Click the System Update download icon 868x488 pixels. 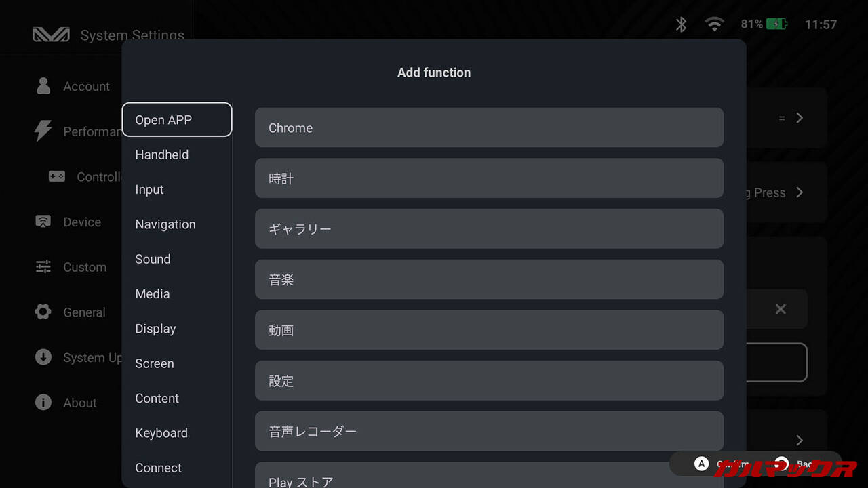pos(43,357)
